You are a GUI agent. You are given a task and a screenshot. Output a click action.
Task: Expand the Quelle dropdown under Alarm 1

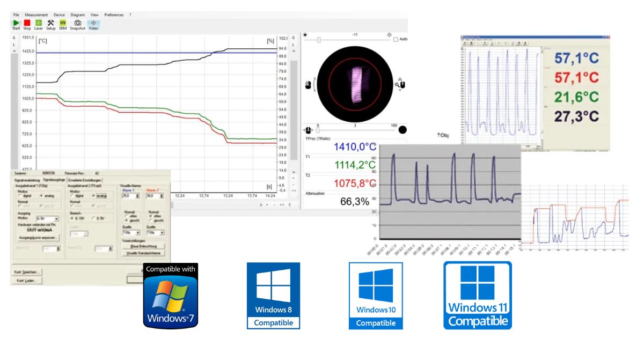[133, 232]
